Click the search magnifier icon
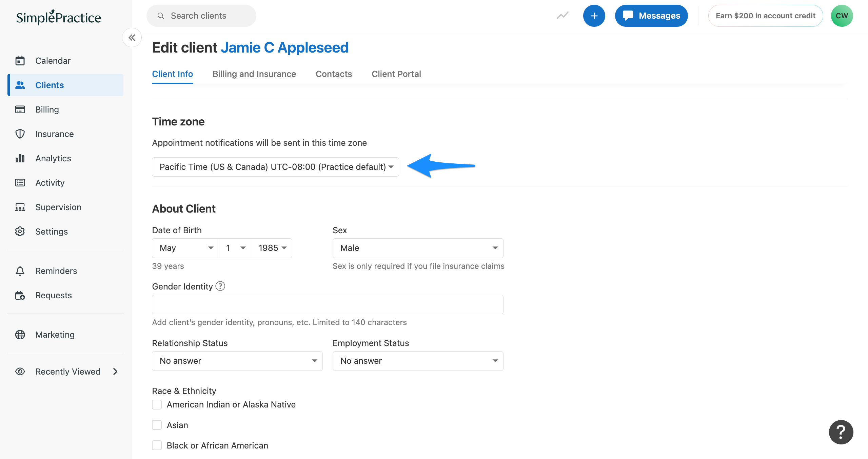Image resolution: width=868 pixels, height=459 pixels. 161,16
